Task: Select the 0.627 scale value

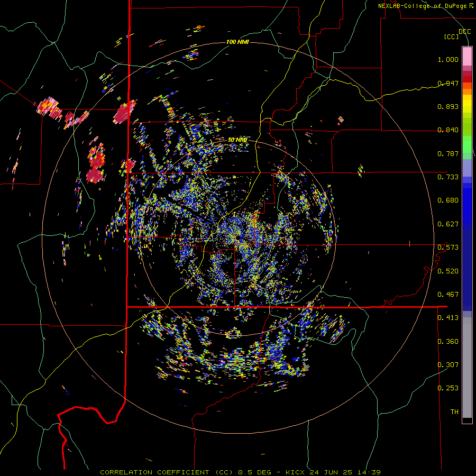Action: coord(448,224)
